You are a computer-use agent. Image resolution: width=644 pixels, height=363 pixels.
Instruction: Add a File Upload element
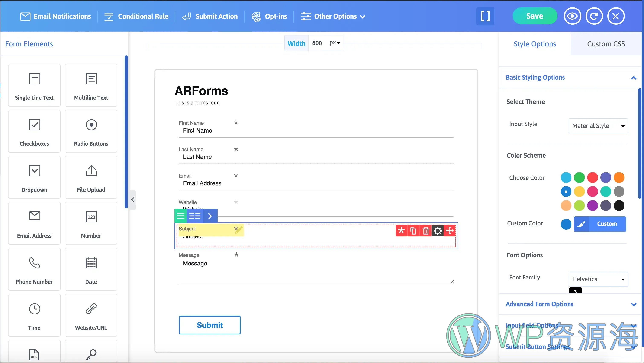[x=91, y=177]
